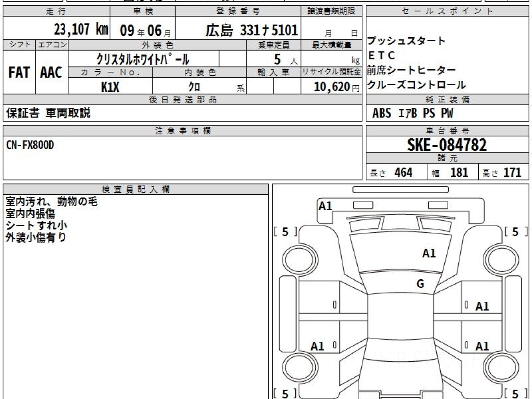Select the color code K1X
The width and height of the screenshot is (532, 399).
110,87
